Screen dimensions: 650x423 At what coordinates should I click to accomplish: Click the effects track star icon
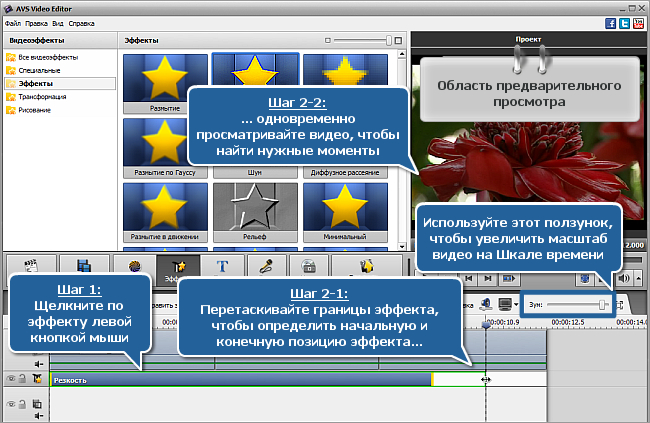(x=37, y=378)
